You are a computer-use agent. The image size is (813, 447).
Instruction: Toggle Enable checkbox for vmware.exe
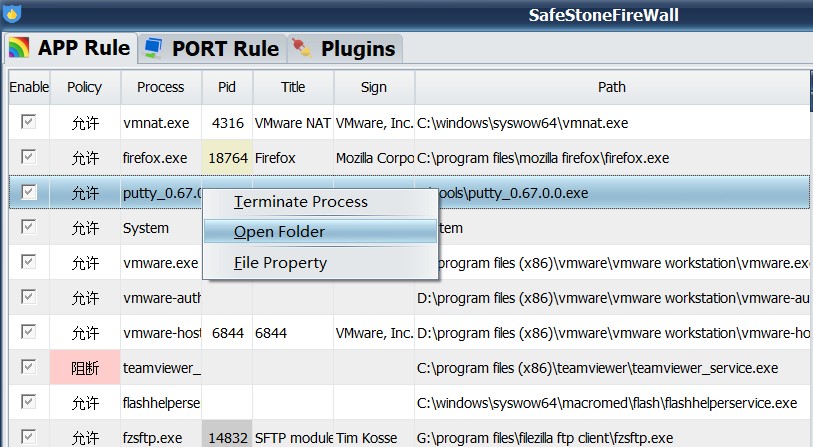(29, 262)
